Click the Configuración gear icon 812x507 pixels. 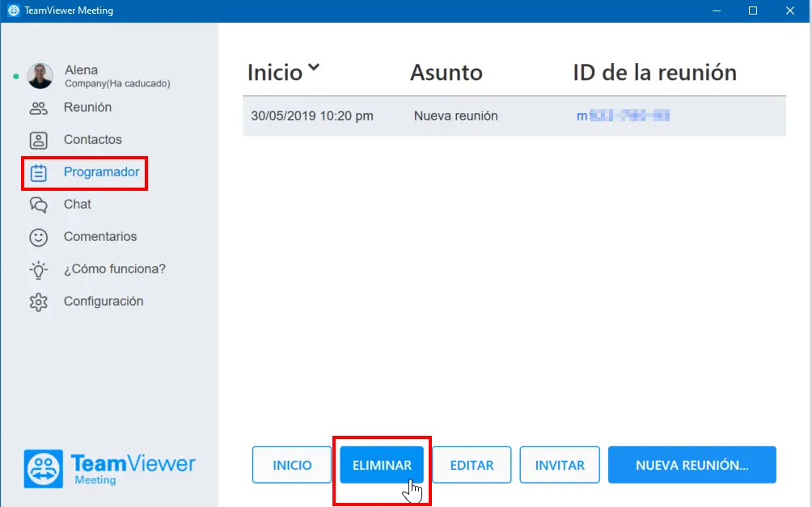(38, 302)
